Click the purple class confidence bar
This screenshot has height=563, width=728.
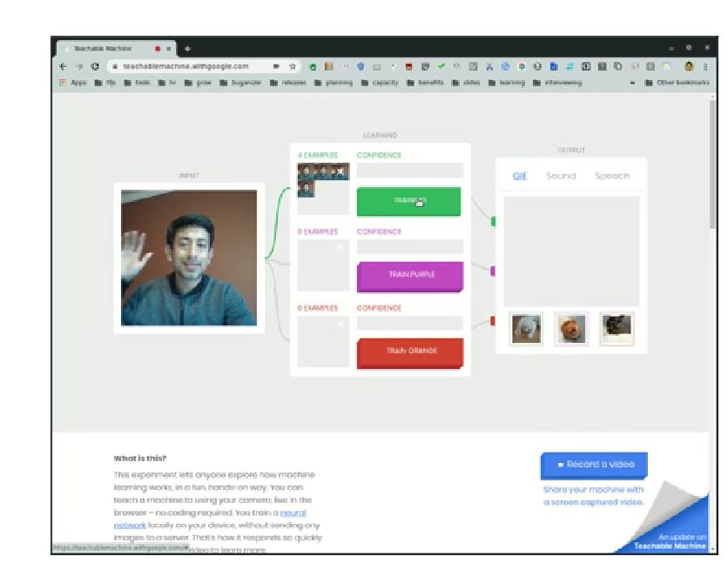pos(410,246)
